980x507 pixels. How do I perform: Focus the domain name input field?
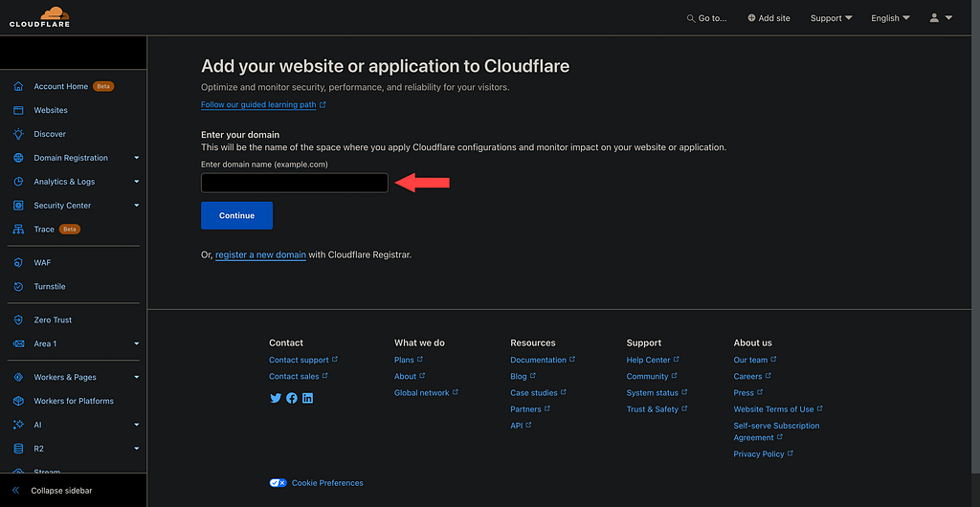294,183
